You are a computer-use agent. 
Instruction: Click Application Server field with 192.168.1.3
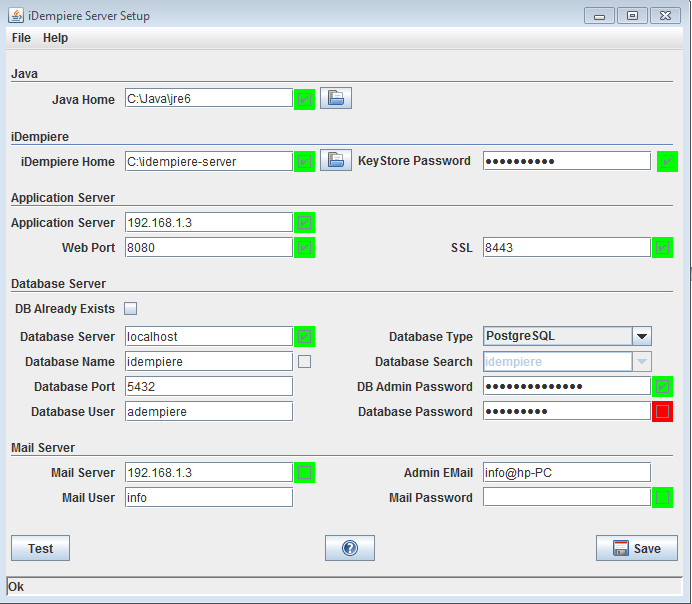tap(209, 222)
